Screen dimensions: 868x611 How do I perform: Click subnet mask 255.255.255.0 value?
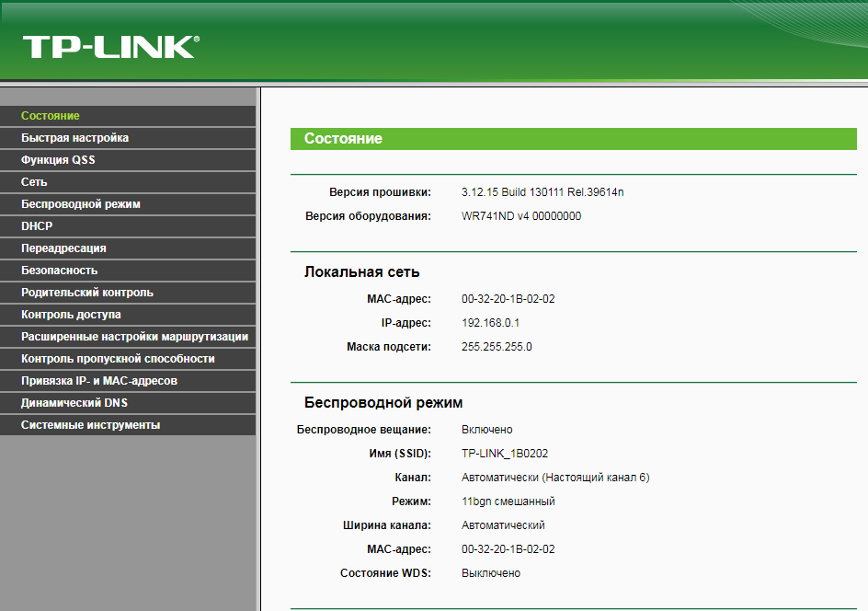(x=497, y=347)
